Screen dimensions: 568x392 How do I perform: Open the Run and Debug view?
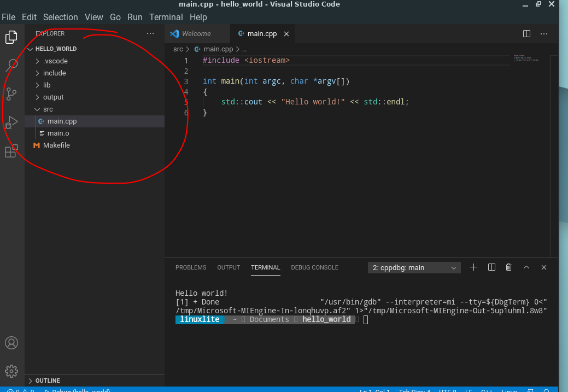(x=11, y=122)
